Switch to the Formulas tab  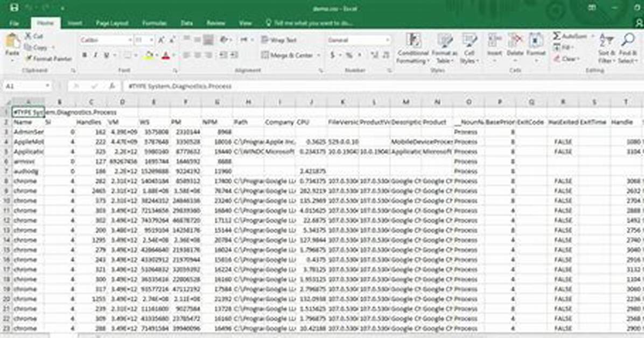[x=155, y=23]
